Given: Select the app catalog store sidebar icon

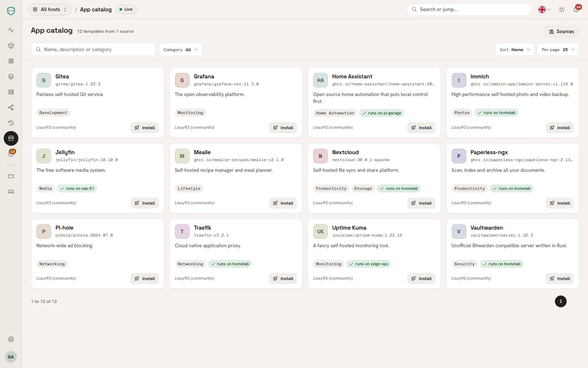Looking at the screenshot, I should tap(11, 138).
